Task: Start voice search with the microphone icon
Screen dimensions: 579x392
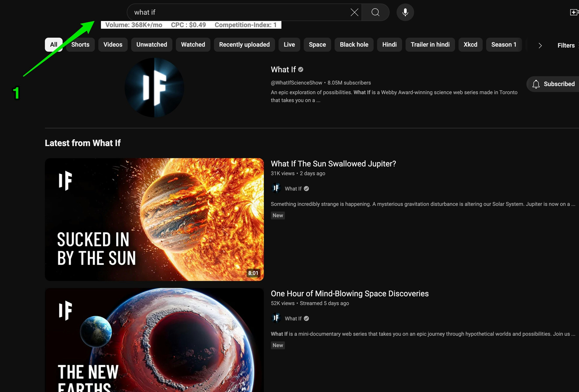Action: [x=405, y=12]
